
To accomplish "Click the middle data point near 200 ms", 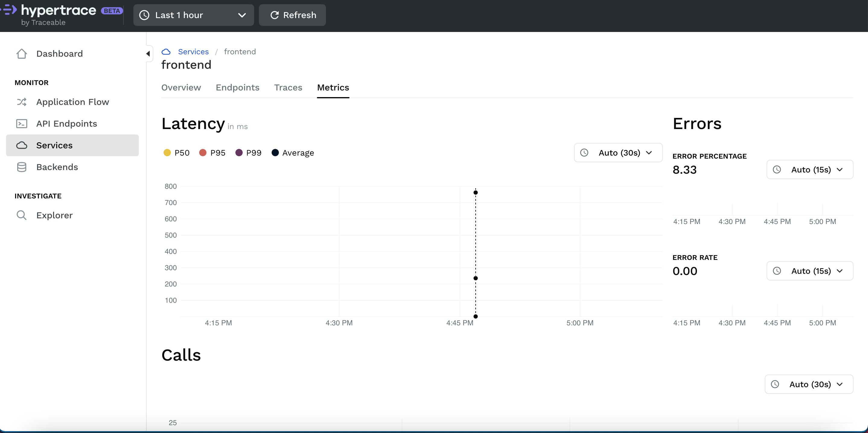I will point(475,278).
